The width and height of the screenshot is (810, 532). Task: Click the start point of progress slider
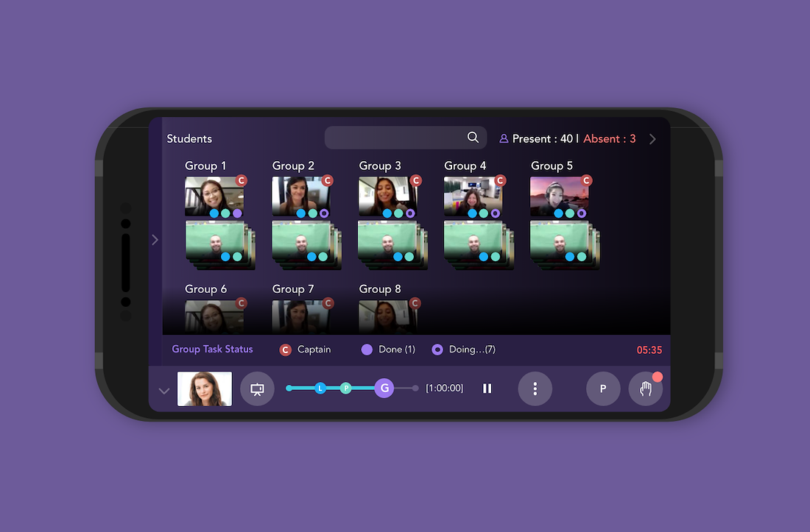[x=289, y=388]
